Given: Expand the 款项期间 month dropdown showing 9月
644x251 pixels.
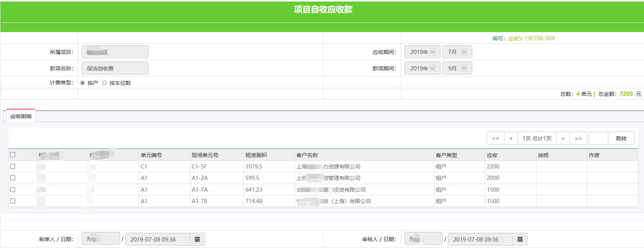Looking at the screenshot, I should pos(457,68).
